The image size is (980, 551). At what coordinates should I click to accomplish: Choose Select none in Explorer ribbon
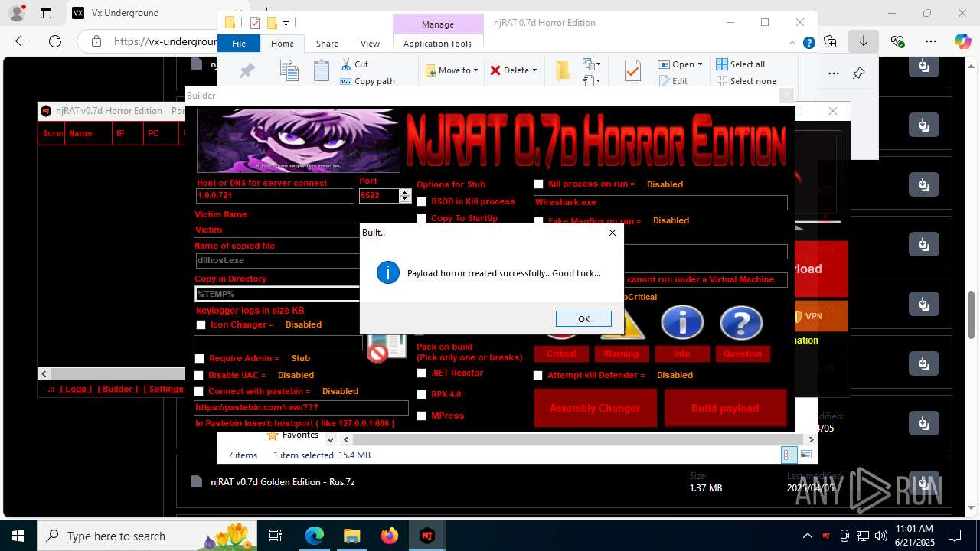click(746, 81)
